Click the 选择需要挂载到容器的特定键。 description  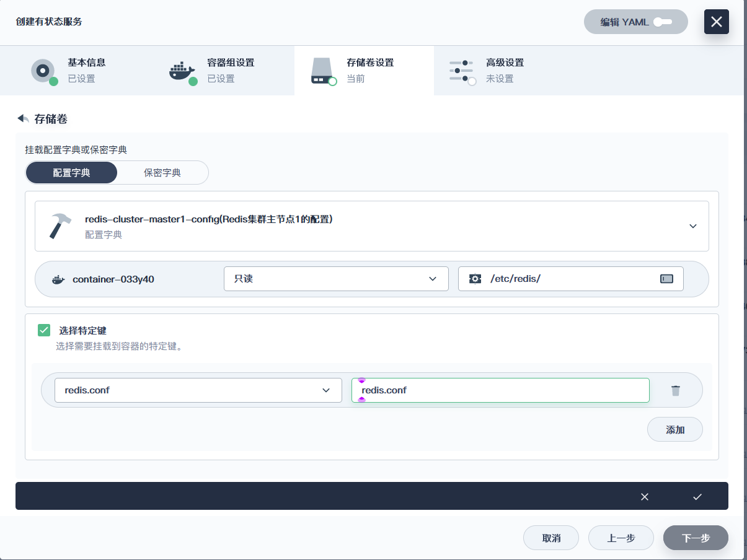120,346
